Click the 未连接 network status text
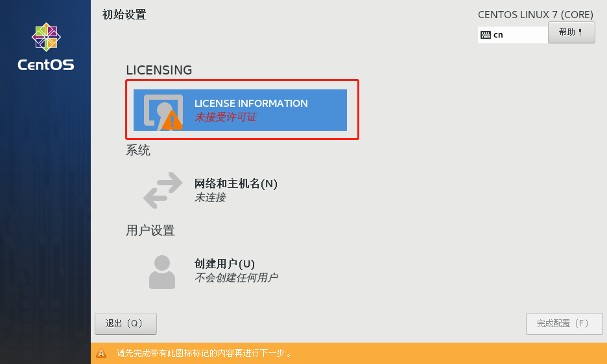This screenshot has width=607, height=364. [210, 198]
